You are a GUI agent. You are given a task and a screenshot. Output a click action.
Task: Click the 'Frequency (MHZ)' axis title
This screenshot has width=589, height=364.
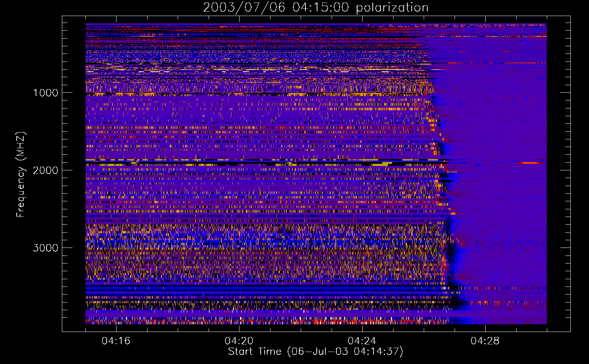click(x=21, y=175)
